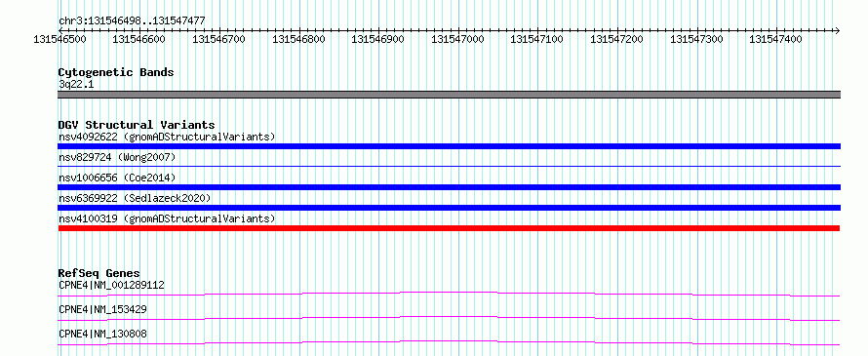868x356 pixels.
Task: Select the magenta line under CPNE4|NM_130808
Action: (449, 342)
